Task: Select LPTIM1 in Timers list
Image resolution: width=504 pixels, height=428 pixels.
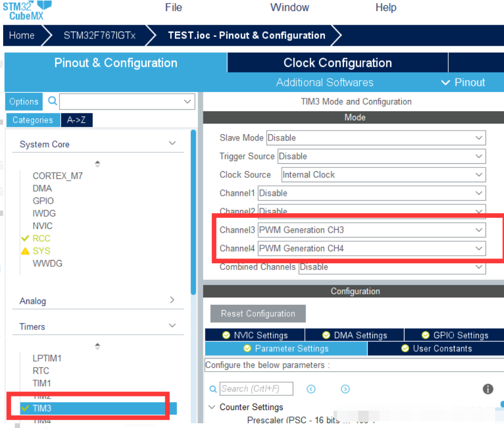Action: pos(47,359)
